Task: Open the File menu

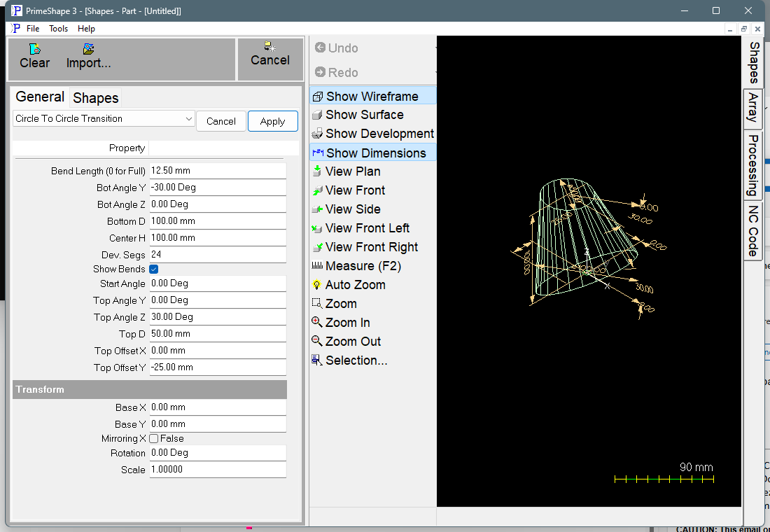Action: click(x=33, y=29)
